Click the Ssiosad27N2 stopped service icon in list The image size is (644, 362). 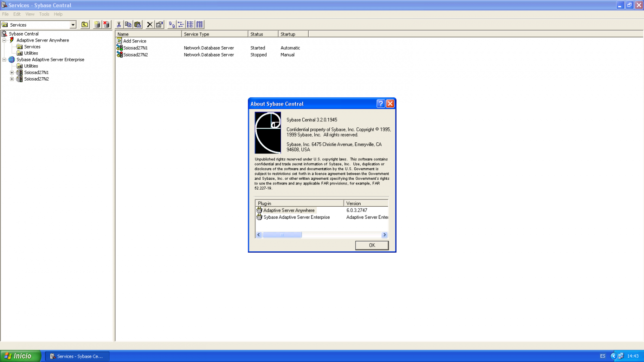119,54
